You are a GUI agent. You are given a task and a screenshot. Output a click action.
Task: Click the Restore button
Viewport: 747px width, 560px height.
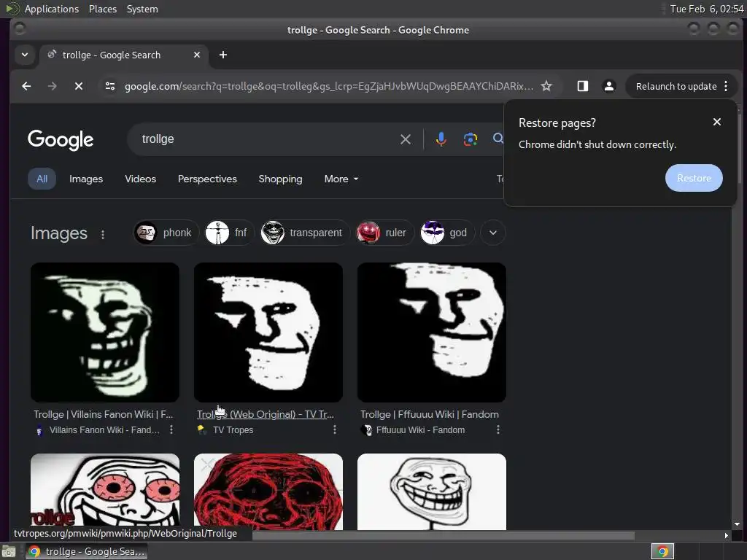694,178
